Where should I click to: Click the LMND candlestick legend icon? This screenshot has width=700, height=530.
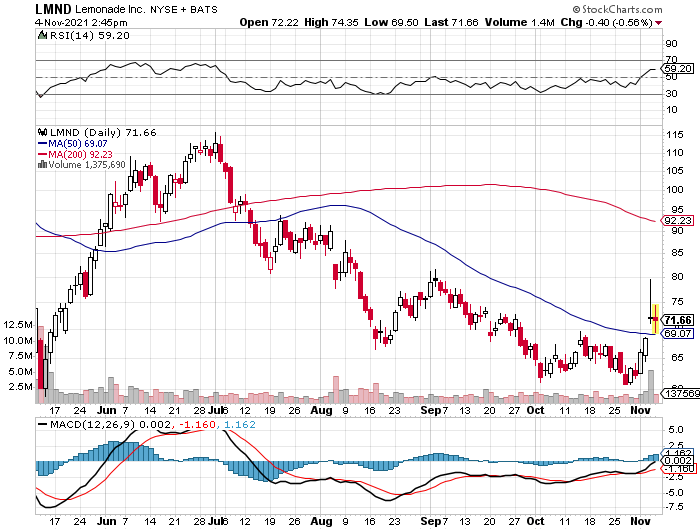point(43,132)
